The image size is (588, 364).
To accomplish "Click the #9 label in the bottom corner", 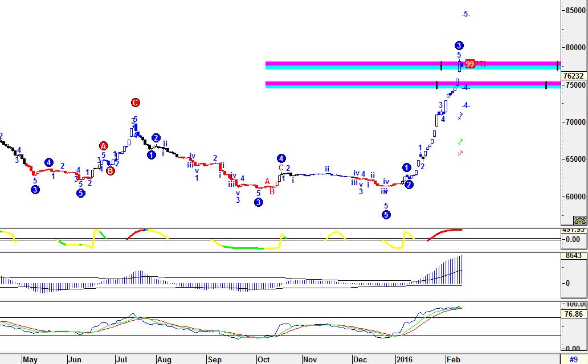I will (x=574, y=359).
